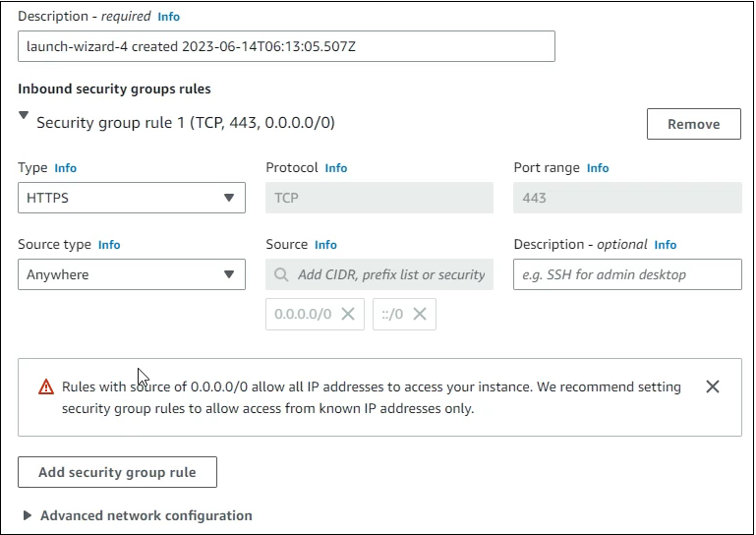
Task: Open Info link next to Description required
Action: point(169,17)
